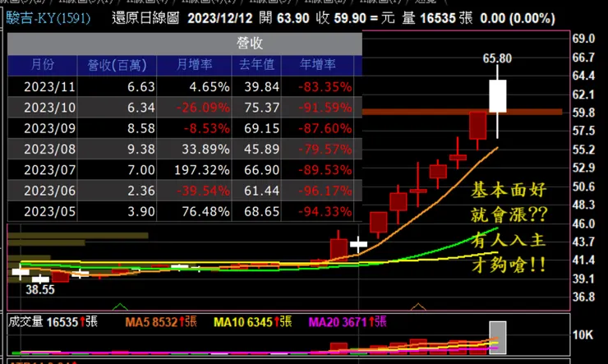This screenshot has width=608, height=364.
Task: Select the 月份 column header
Action: (43, 65)
